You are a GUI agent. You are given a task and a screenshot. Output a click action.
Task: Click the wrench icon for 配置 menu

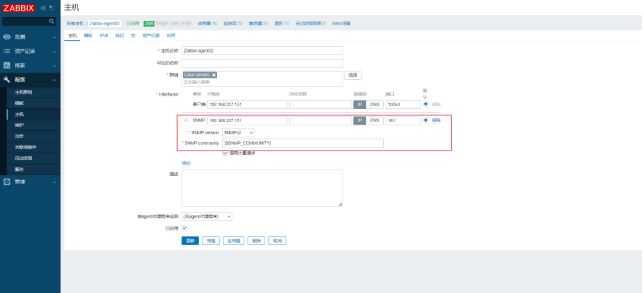(x=7, y=80)
